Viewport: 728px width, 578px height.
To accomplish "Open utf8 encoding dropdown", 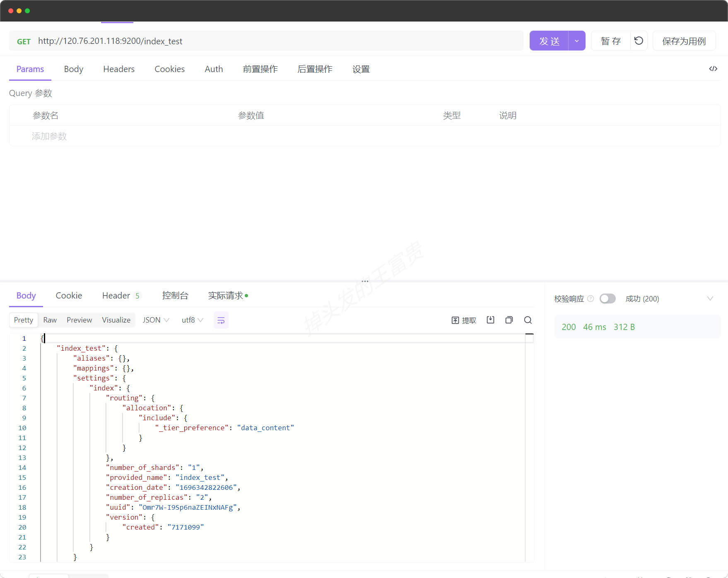I will 192,320.
